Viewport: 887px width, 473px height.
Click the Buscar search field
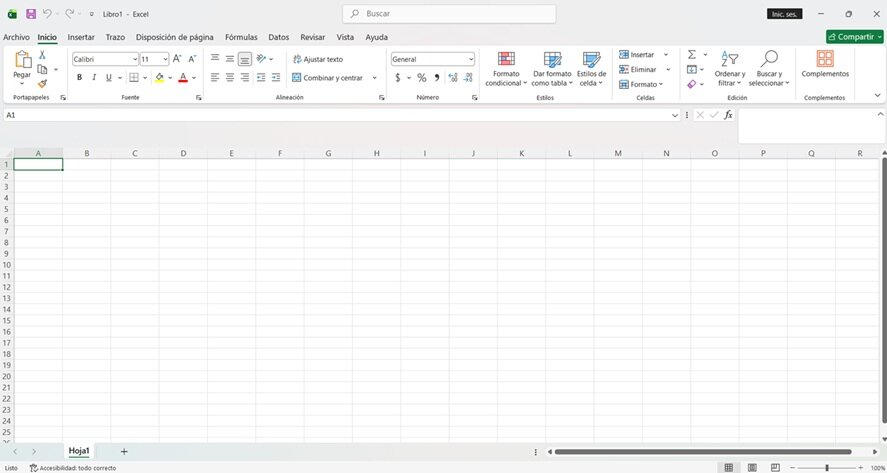[449, 14]
